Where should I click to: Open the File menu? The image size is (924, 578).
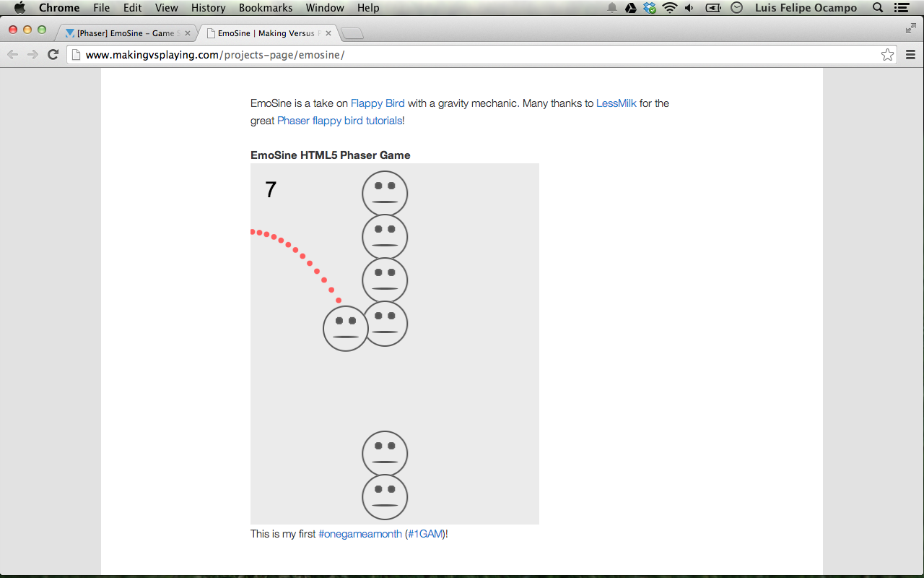(101, 8)
